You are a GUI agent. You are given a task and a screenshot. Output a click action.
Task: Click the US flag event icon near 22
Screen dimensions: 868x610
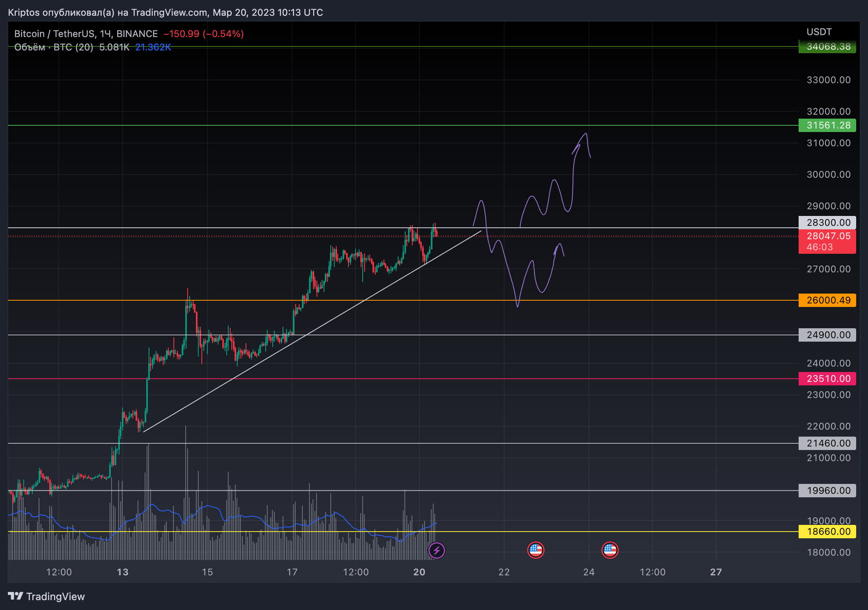click(536, 550)
